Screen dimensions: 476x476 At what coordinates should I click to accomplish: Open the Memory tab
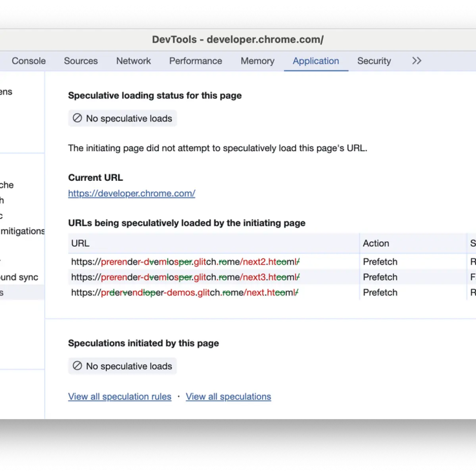[x=257, y=61]
